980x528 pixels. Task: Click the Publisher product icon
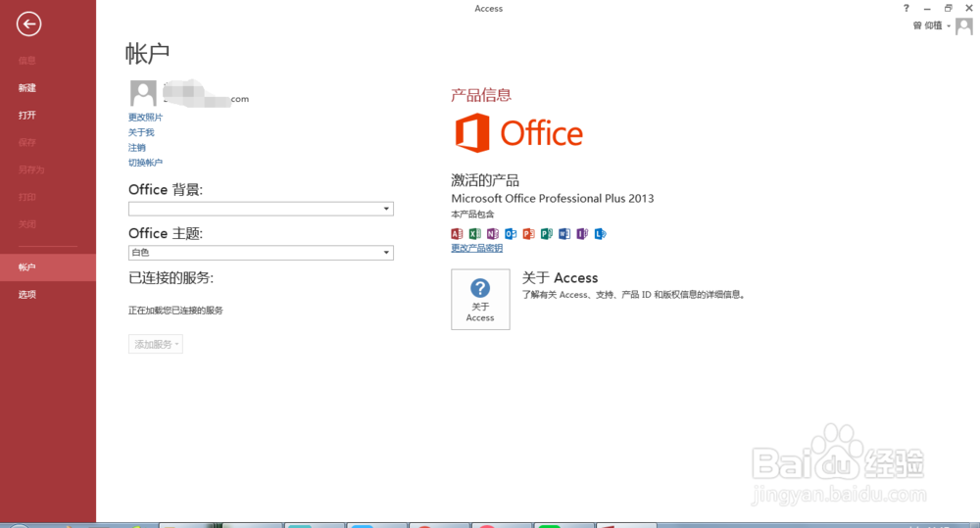[546, 234]
